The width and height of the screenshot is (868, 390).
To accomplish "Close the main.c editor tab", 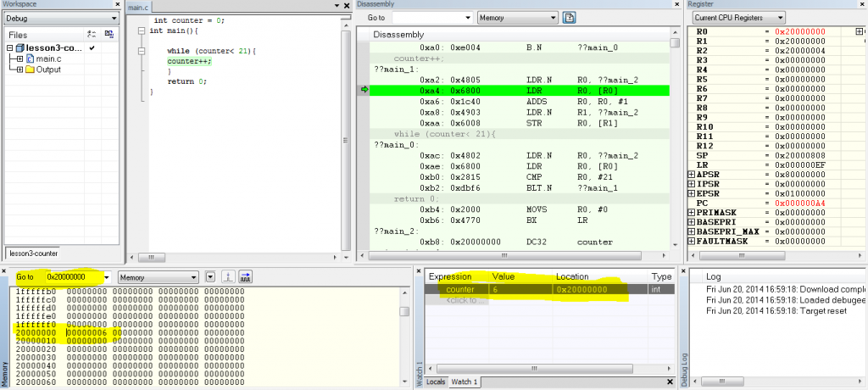I will [347, 6].
